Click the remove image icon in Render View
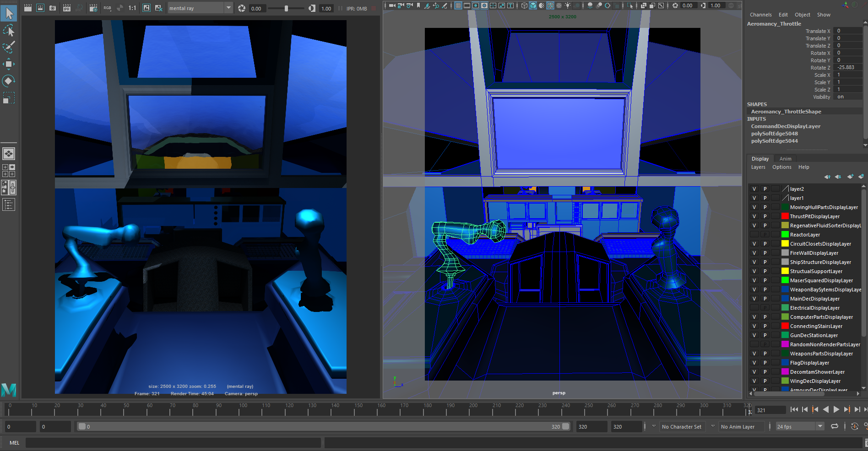Image resolution: width=868 pixels, height=451 pixels. tap(158, 8)
